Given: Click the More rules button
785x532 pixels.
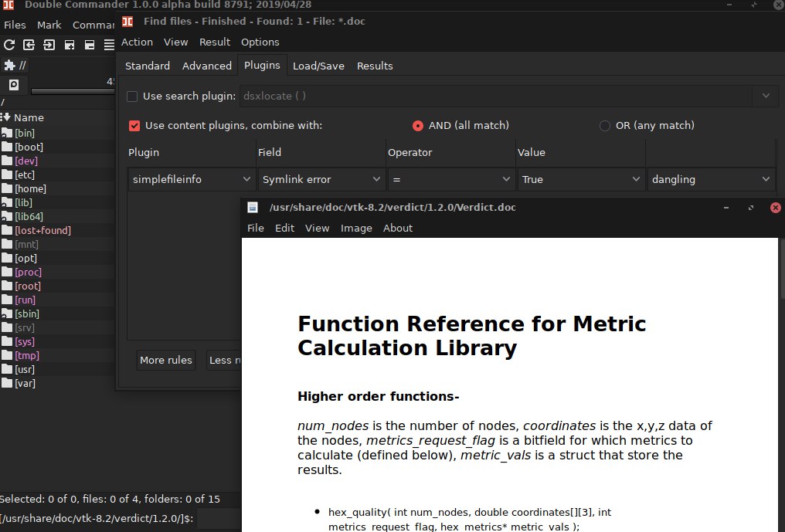Looking at the screenshot, I should click(165, 361).
